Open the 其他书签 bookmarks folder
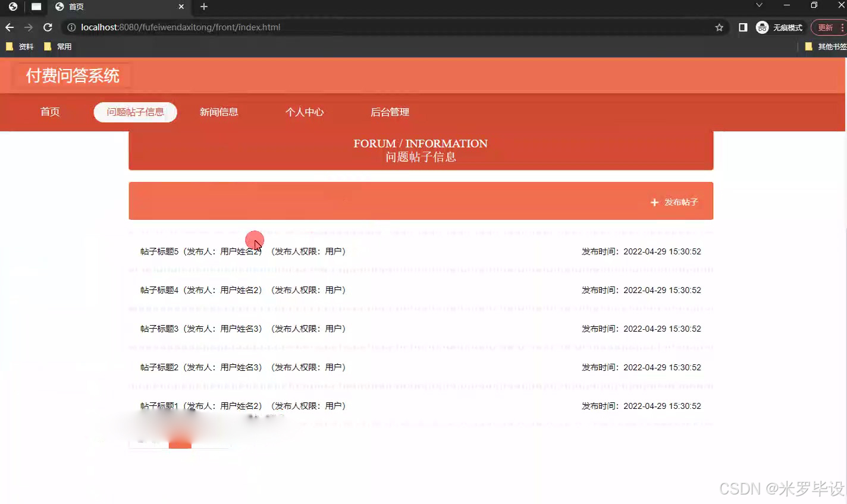The height and width of the screenshot is (504, 847). click(x=826, y=46)
